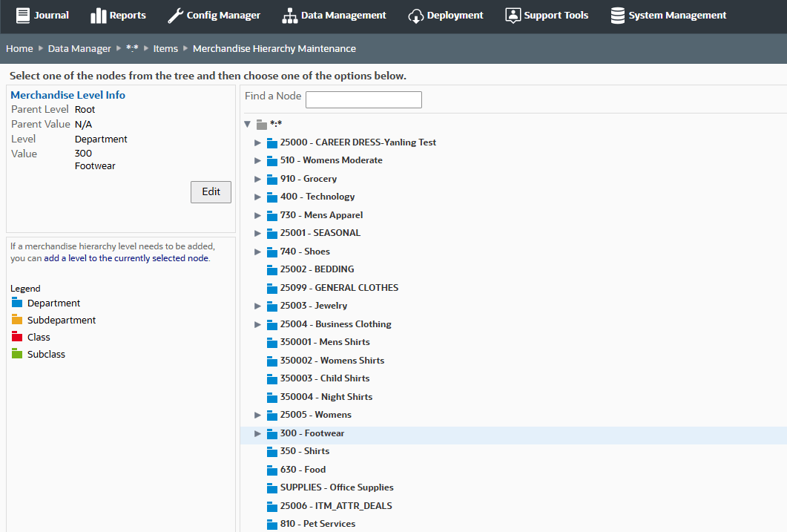
Task: Select the 910 - Grocery tree node
Action: 307,178
